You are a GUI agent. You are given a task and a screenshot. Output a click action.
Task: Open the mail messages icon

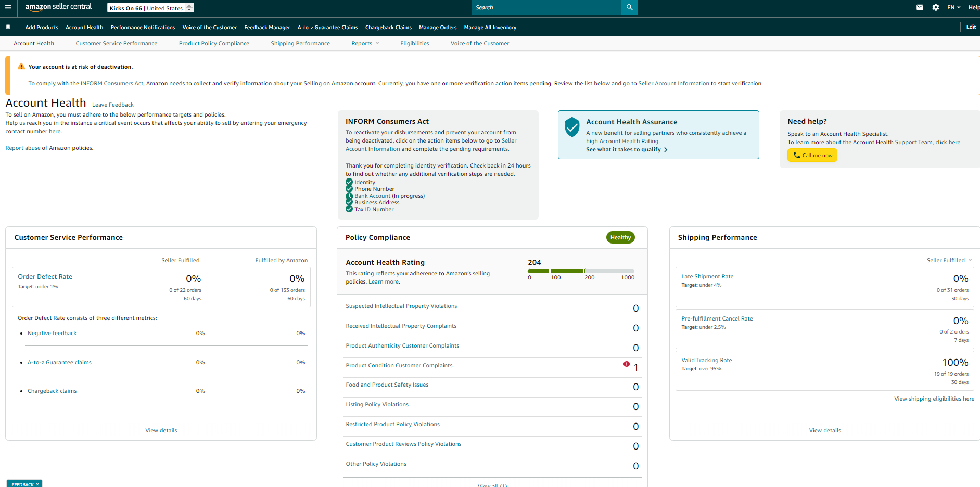click(920, 7)
